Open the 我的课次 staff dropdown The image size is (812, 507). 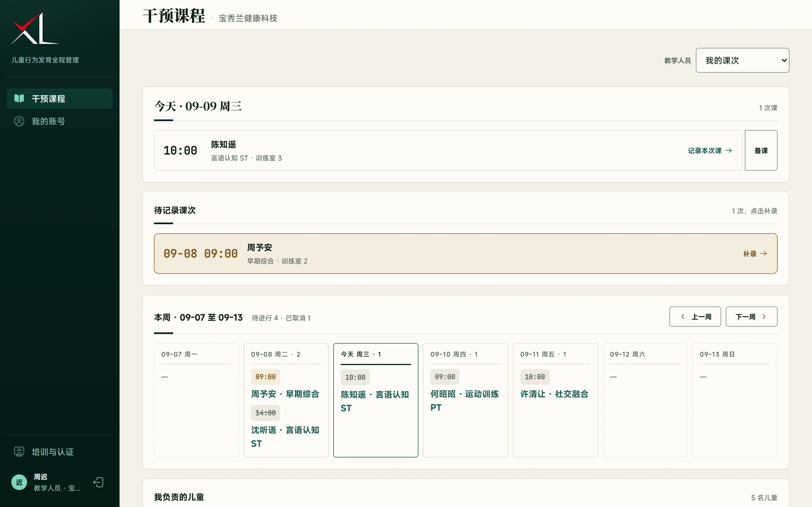pos(742,60)
